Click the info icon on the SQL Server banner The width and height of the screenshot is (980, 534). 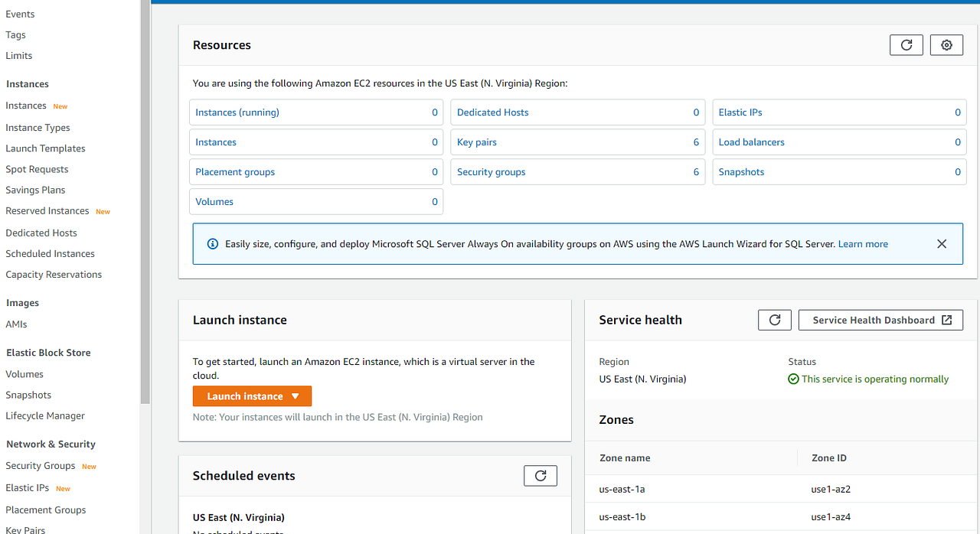coord(212,243)
